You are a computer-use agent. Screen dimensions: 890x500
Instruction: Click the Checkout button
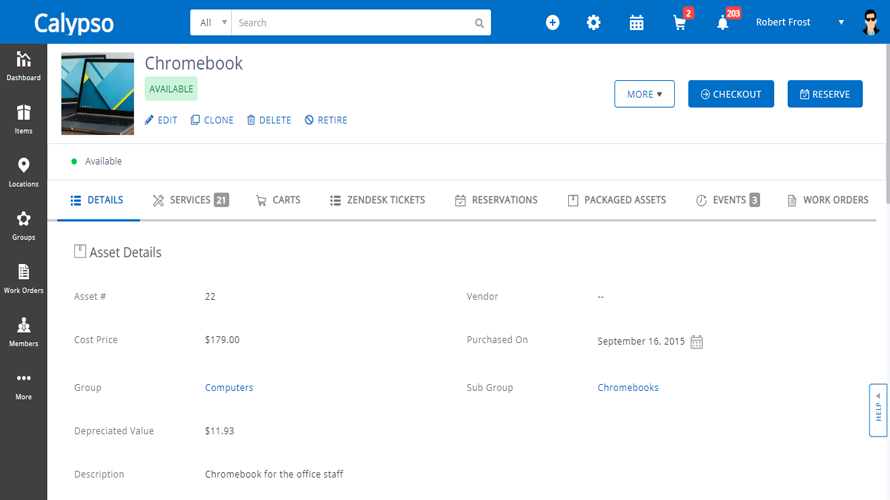coord(731,94)
